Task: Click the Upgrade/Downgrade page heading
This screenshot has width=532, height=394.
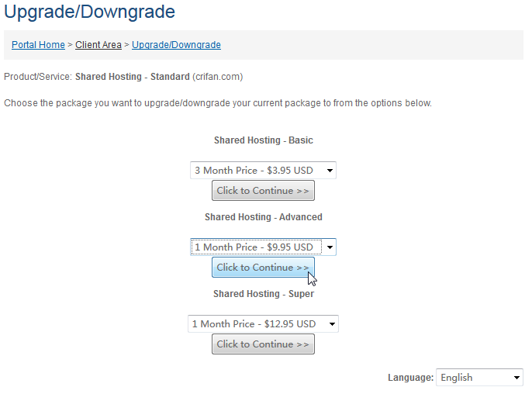Action: point(90,12)
